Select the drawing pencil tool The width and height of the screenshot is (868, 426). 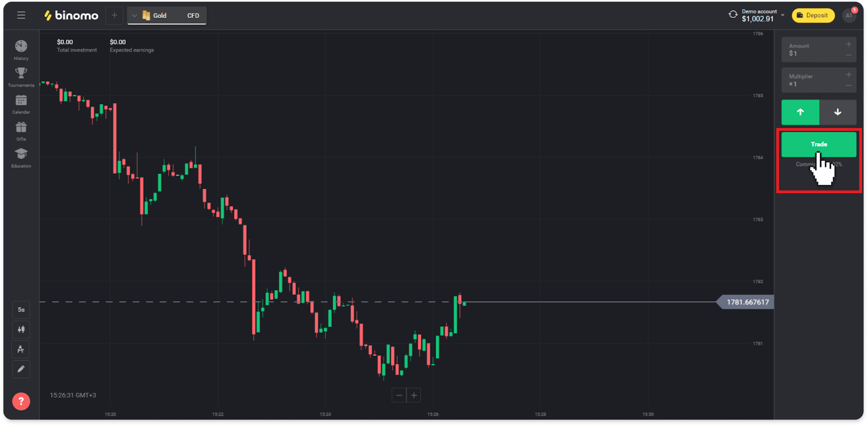tap(21, 369)
